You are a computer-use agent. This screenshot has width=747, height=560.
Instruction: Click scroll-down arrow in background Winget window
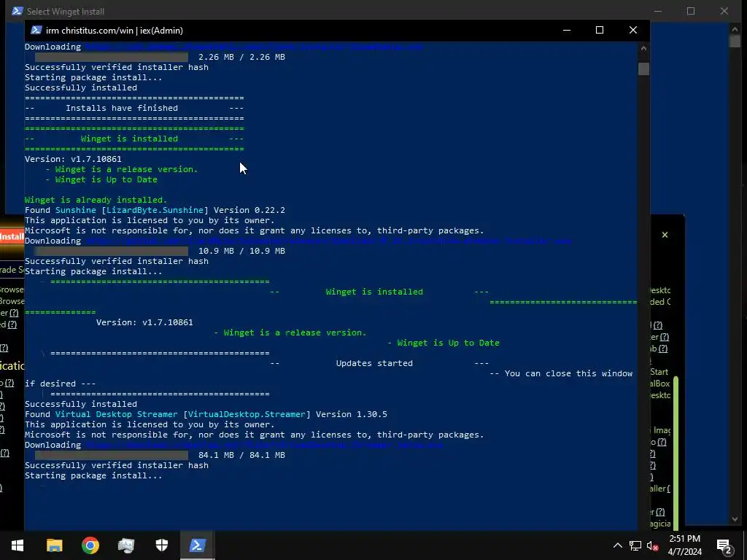pos(735,519)
